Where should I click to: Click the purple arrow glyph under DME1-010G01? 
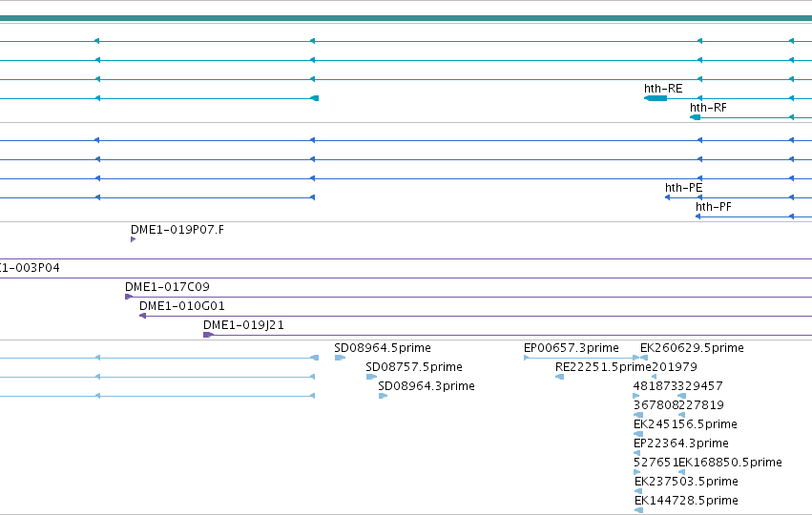[142, 316]
